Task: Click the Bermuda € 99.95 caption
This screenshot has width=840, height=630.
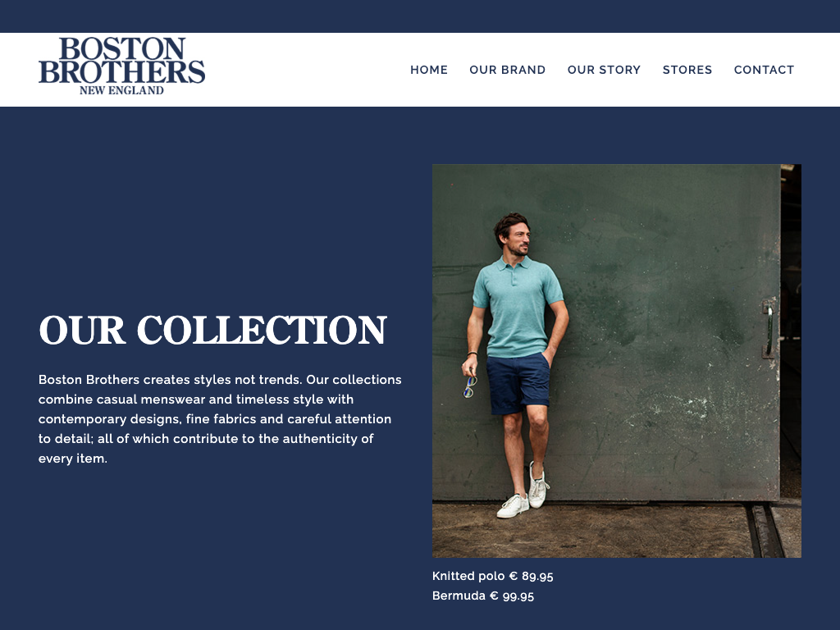Action: pos(482,596)
